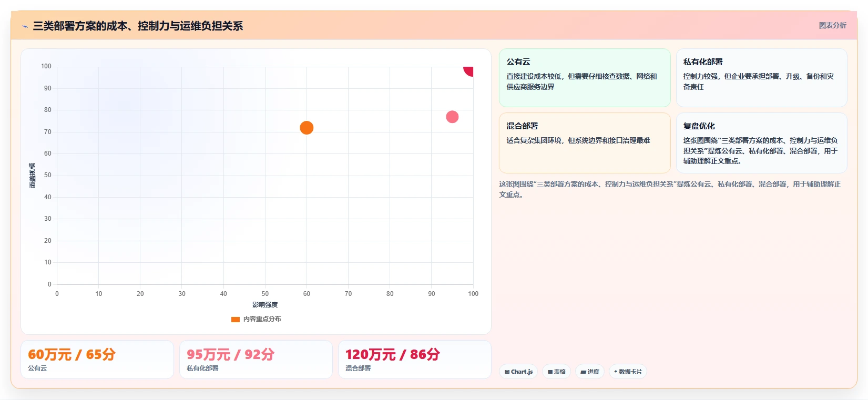Open the 混合部署 info card

click(x=585, y=143)
